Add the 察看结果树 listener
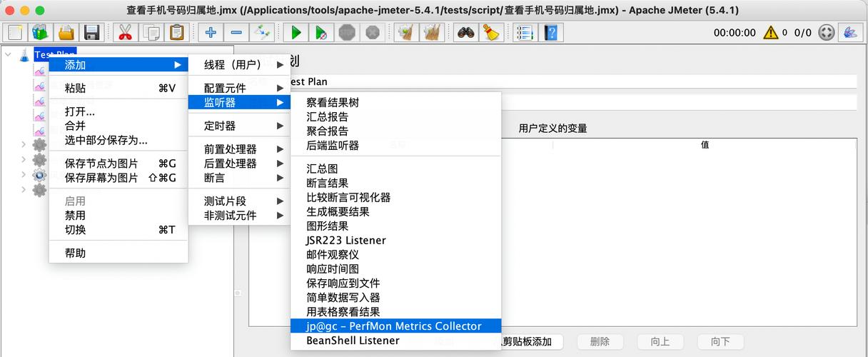Image resolution: width=868 pixels, height=357 pixels. (x=396, y=102)
